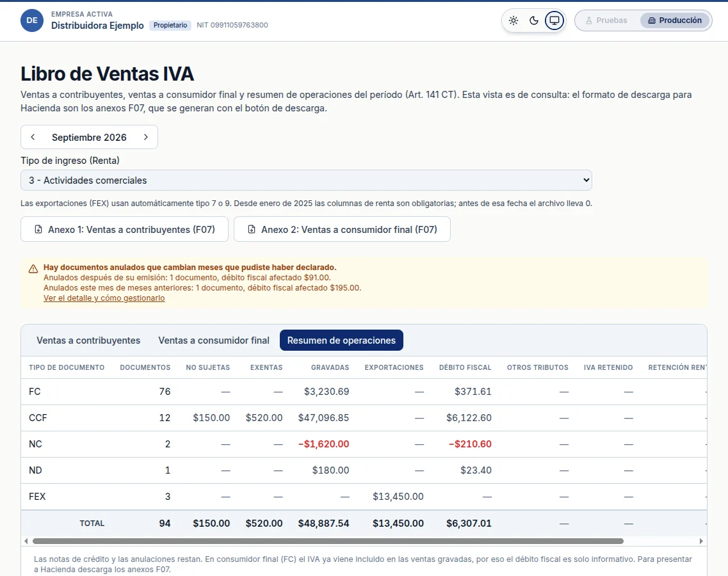The image size is (728, 576).
Task: Click Septiembre 2026 period label
Action: pyautogui.click(x=89, y=138)
